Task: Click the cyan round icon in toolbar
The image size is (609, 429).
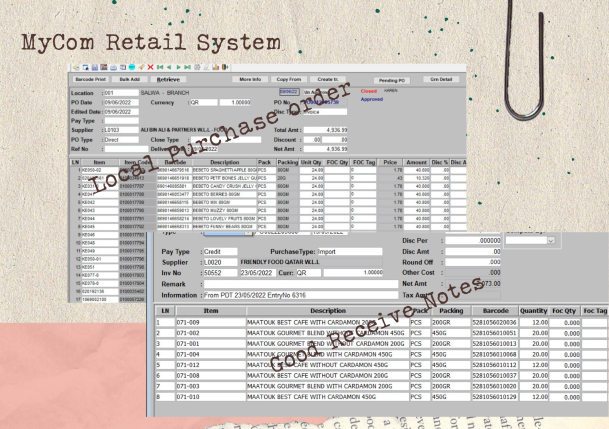Action: pos(132,68)
